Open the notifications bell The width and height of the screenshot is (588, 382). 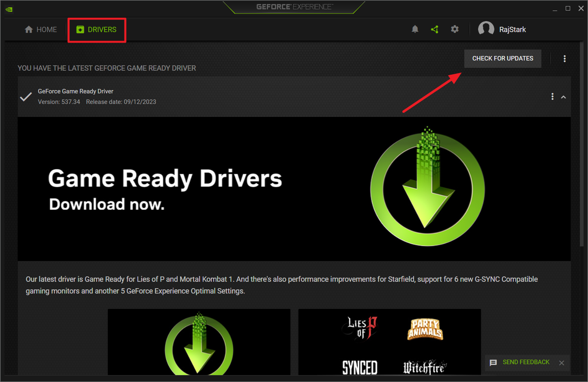click(415, 29)
